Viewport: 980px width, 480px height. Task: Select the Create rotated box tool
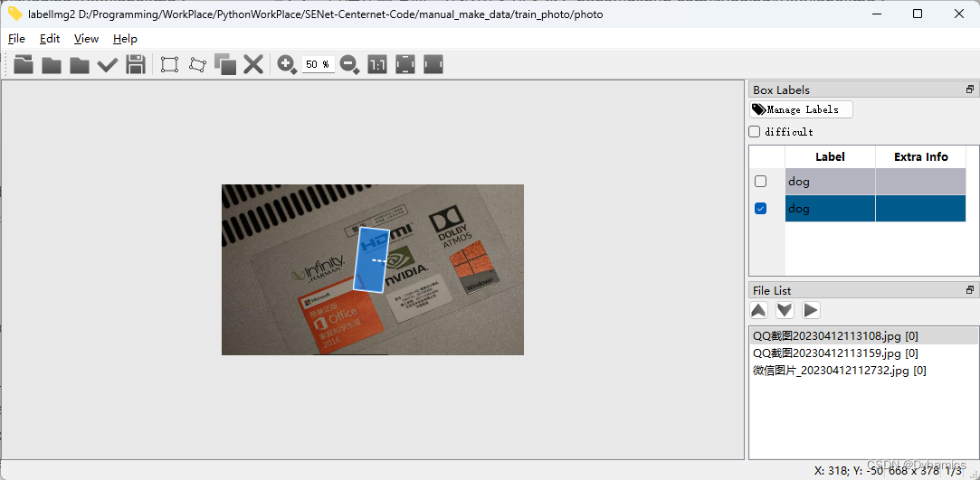click(197, 64)
